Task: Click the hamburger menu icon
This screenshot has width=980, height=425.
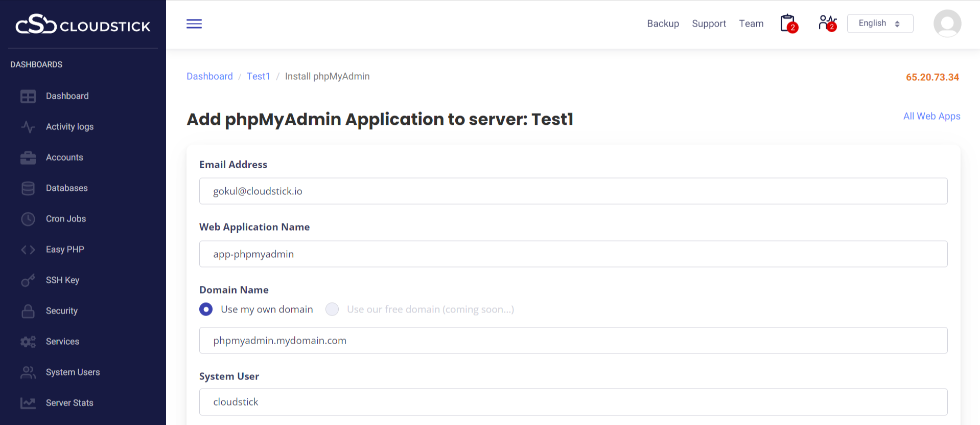Action: point(194,24)
